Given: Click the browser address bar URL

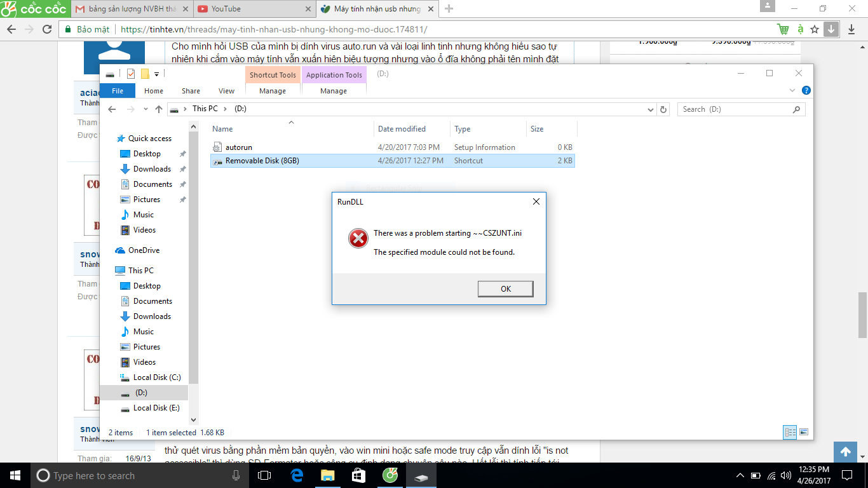Looking at the screenshot, I should [274, 29].
